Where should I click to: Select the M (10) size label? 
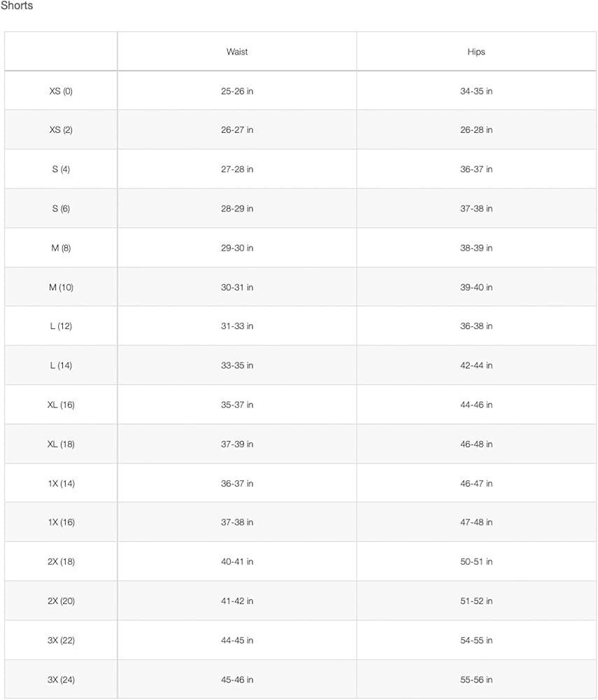pyautogui.click(x=61, y=287)
